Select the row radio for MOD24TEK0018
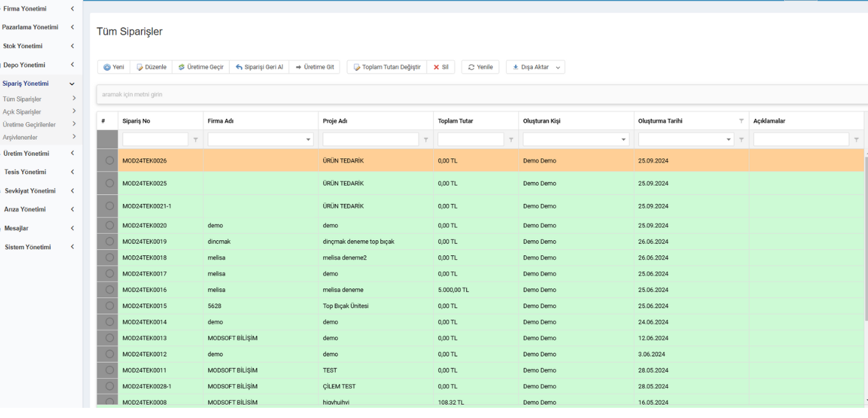 pyautogui.click(x=109, y=257)
